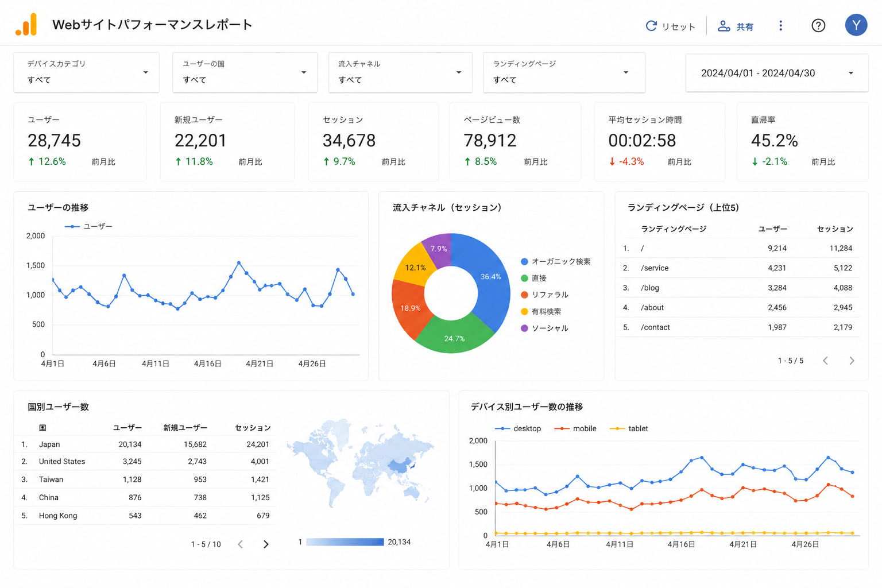The image size is (882, 588).
Task: Toggle the オーガニック検索 legend item
Action: click(x=555, y=261)
